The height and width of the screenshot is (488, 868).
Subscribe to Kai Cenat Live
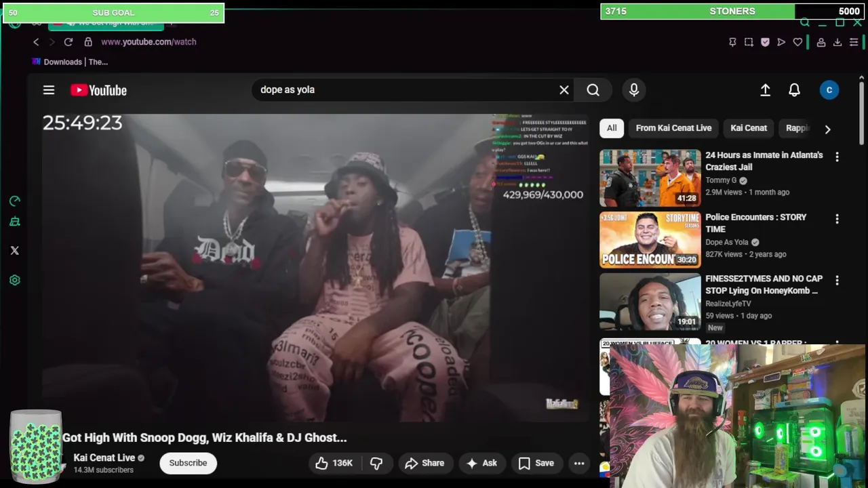coord(188,463)
